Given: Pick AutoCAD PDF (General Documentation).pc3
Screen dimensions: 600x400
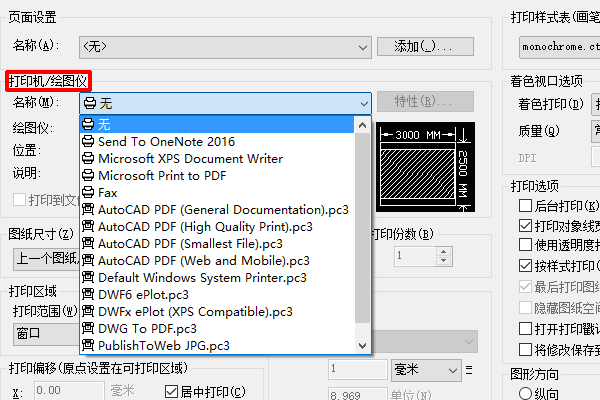Looking at the screenshot, I should pyautogui.click(x=217, y=210).
